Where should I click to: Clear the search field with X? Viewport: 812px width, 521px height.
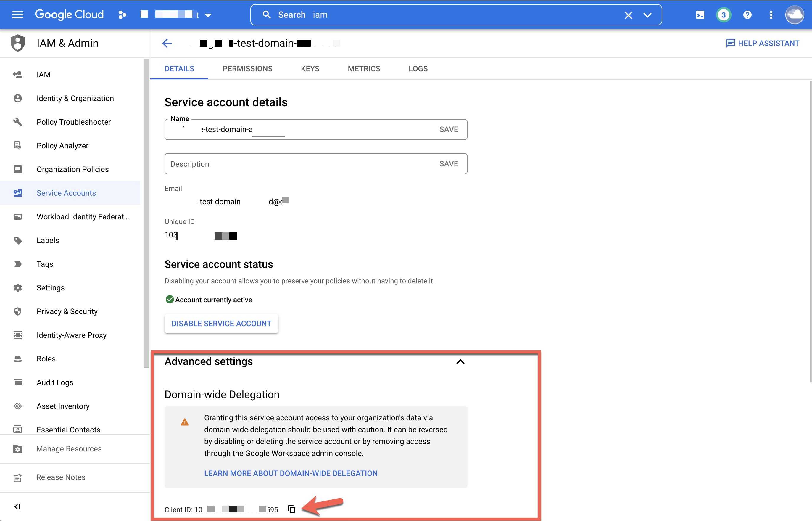[628, 15]
